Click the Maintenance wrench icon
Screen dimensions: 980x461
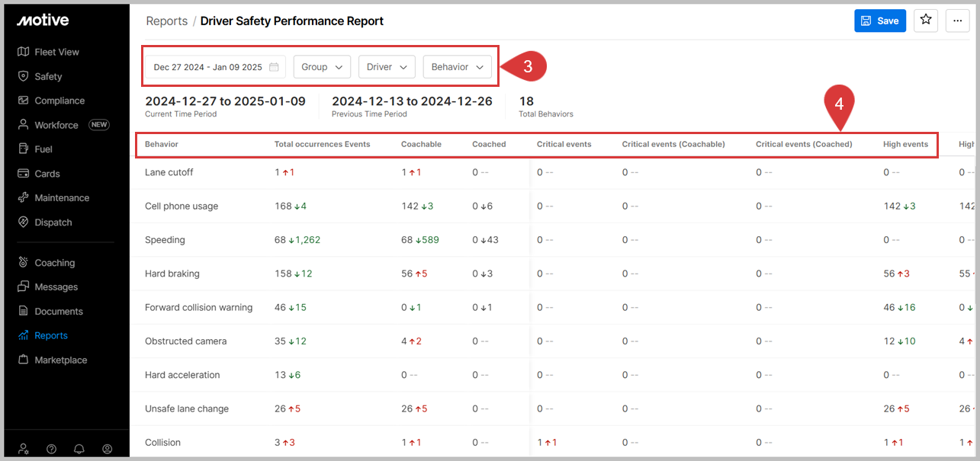[23, 198]
